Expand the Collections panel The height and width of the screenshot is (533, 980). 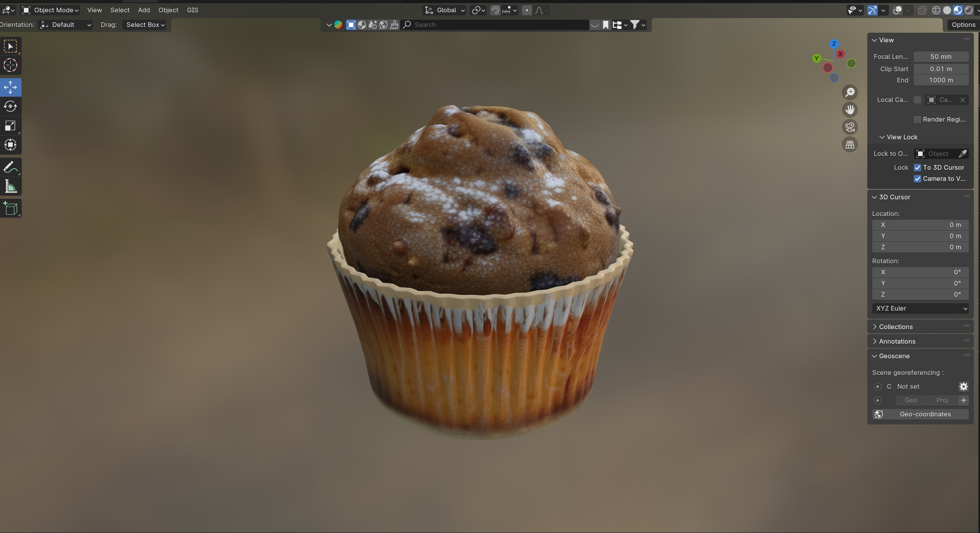895,327
